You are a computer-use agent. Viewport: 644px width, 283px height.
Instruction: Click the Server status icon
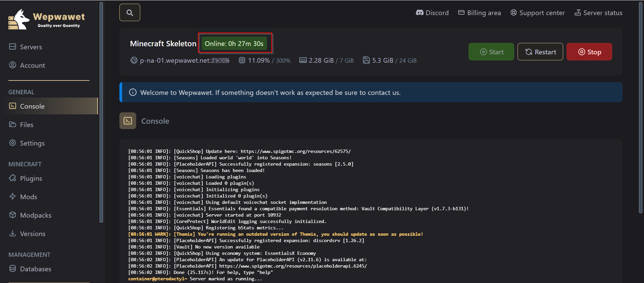pos(578,12)
